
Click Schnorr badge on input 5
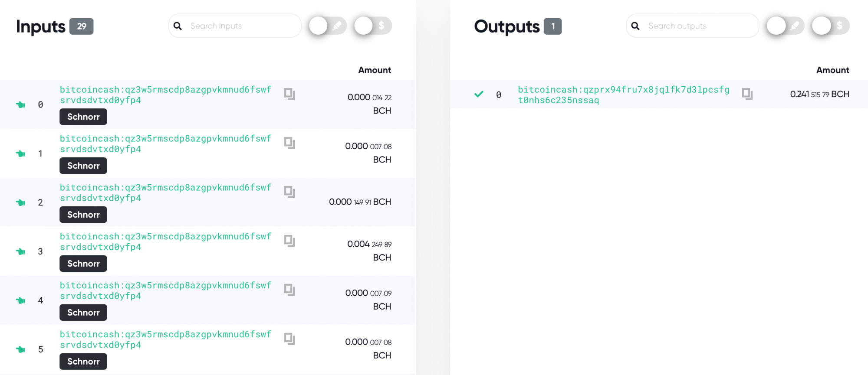(83, 362)
